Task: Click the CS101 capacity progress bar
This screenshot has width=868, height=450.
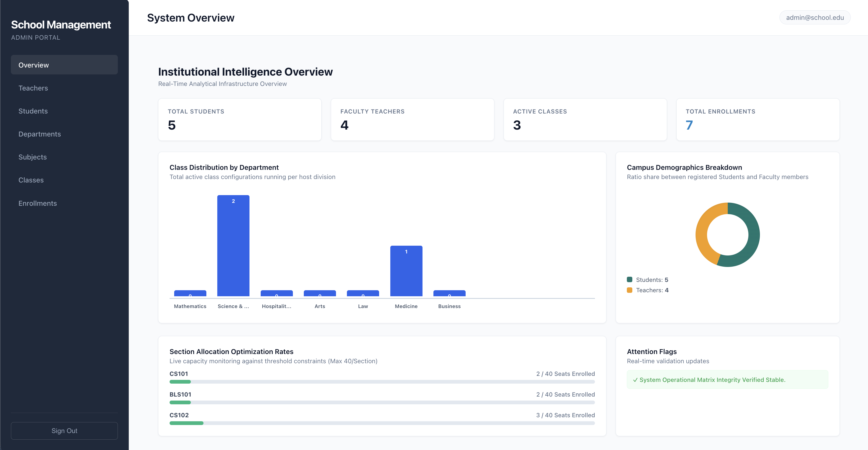Action: tap(382, 382)
